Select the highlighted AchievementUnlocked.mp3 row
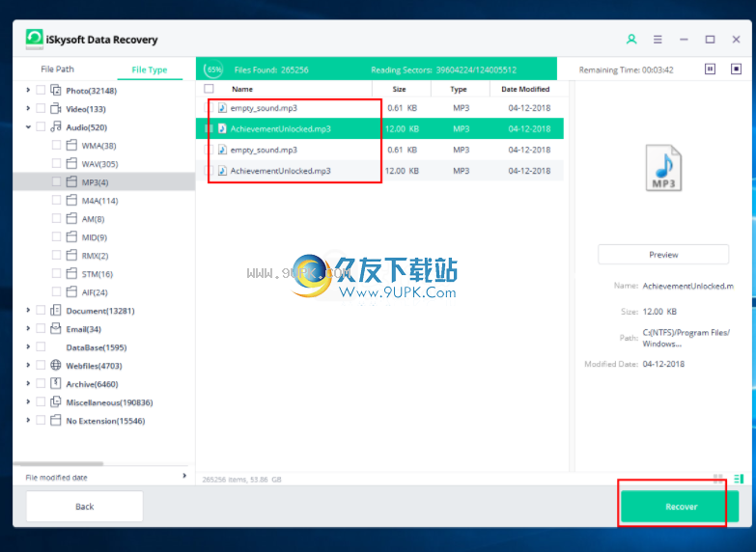756x552 pixels. tap(379, 128)
